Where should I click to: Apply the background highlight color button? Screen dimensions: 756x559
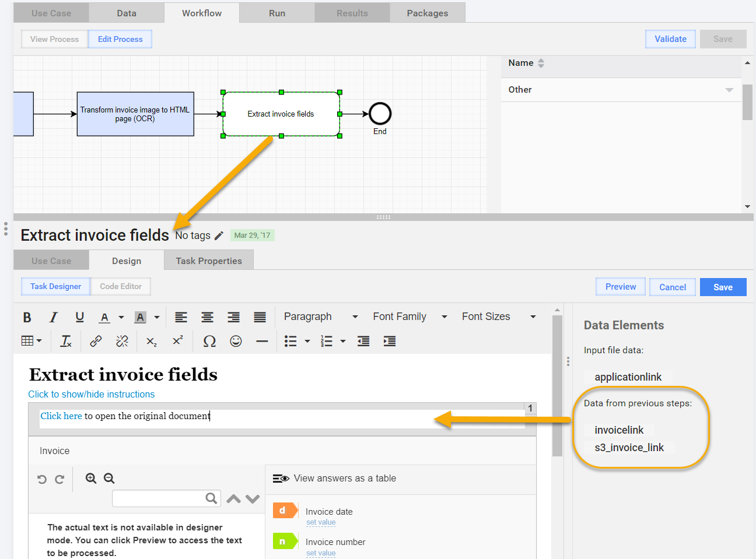[x=140, y=317]
